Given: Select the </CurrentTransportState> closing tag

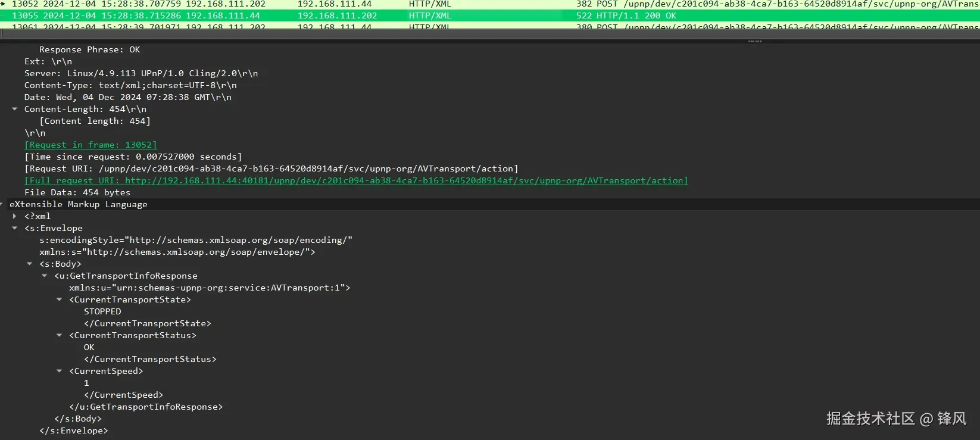Looking at the screenshot, I should tap(148, 323).
